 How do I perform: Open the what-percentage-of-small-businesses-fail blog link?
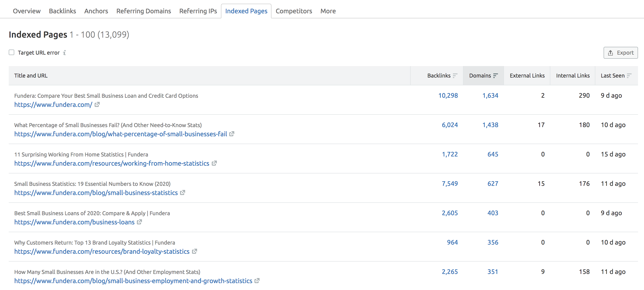coord(121,134)
